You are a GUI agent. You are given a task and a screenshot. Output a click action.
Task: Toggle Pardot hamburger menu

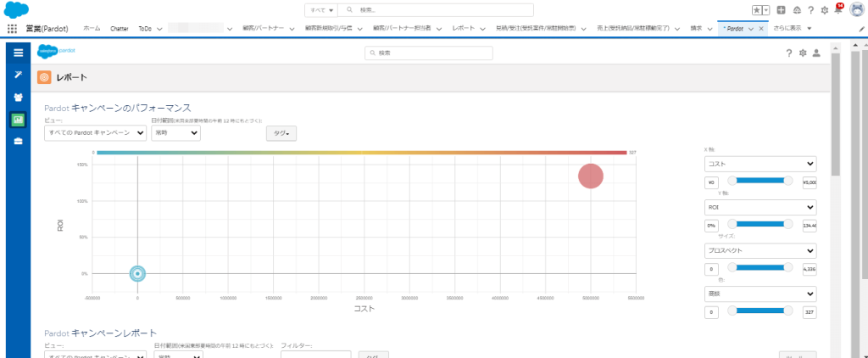(x=19, y=53)
